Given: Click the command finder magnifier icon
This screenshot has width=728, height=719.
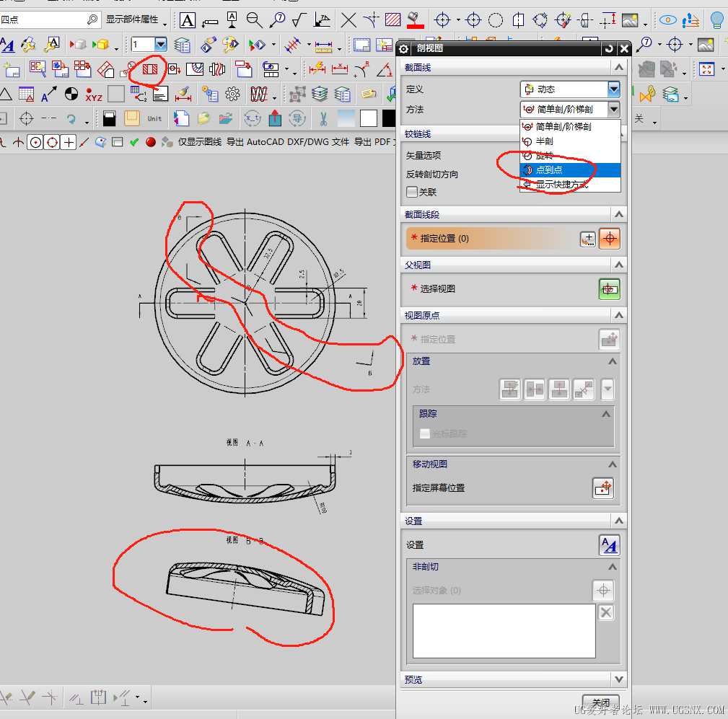Looking at the screenshot, I should pos(92,19).
